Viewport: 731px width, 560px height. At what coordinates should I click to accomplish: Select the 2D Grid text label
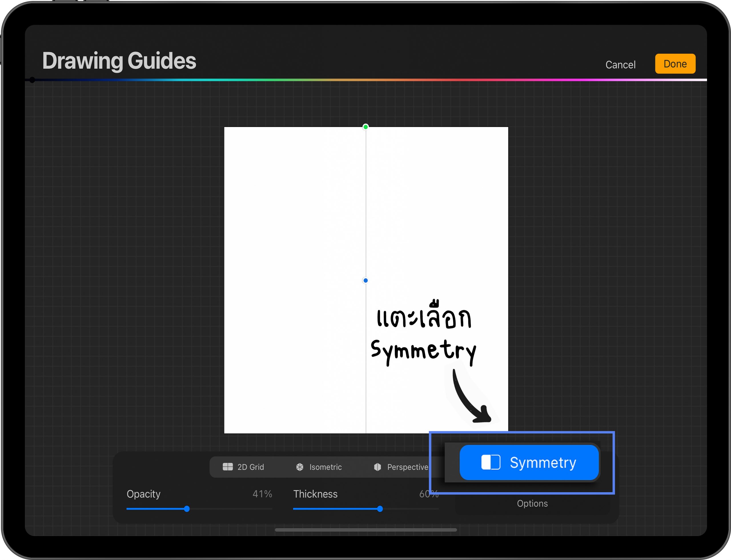pos(250,467)
